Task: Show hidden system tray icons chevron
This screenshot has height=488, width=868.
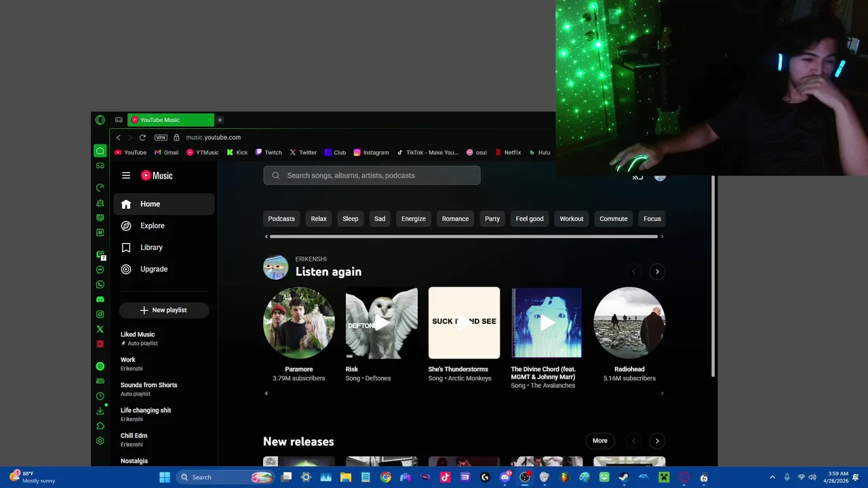Action: [772, 477]
